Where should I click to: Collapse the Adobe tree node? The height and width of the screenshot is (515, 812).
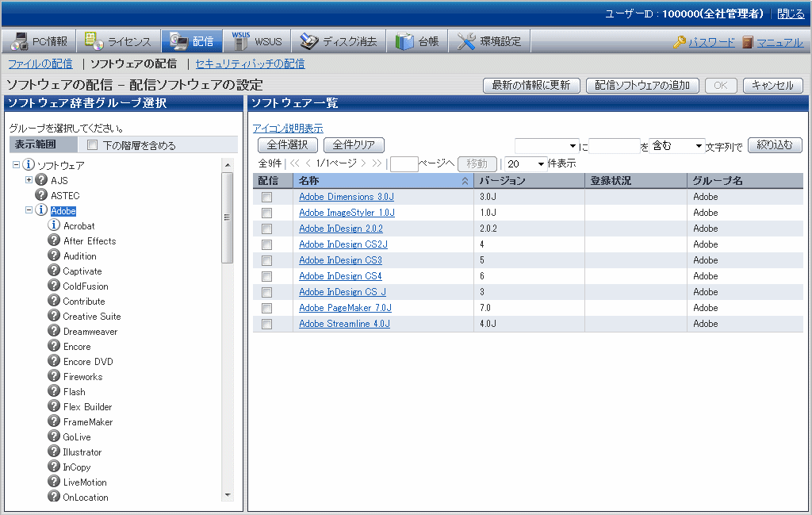click(x=29, y=209)
